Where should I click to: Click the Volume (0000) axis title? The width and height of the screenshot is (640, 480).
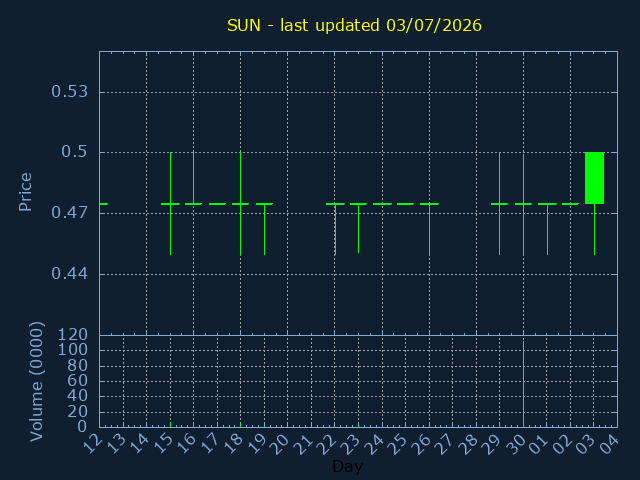pos(36,382)
